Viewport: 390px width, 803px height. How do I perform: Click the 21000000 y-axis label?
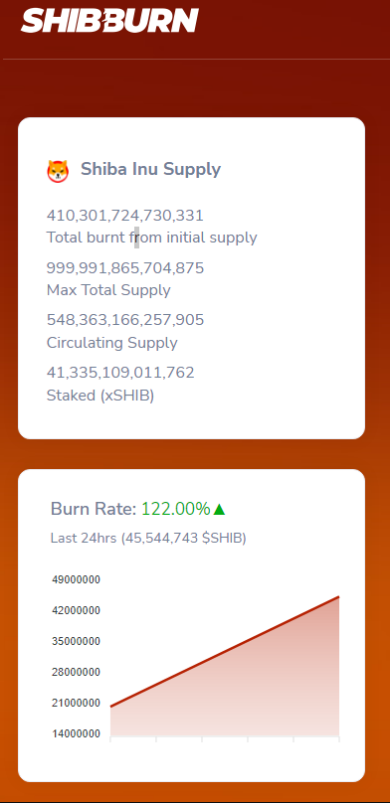pyautogui.click(x=76, y=703)
